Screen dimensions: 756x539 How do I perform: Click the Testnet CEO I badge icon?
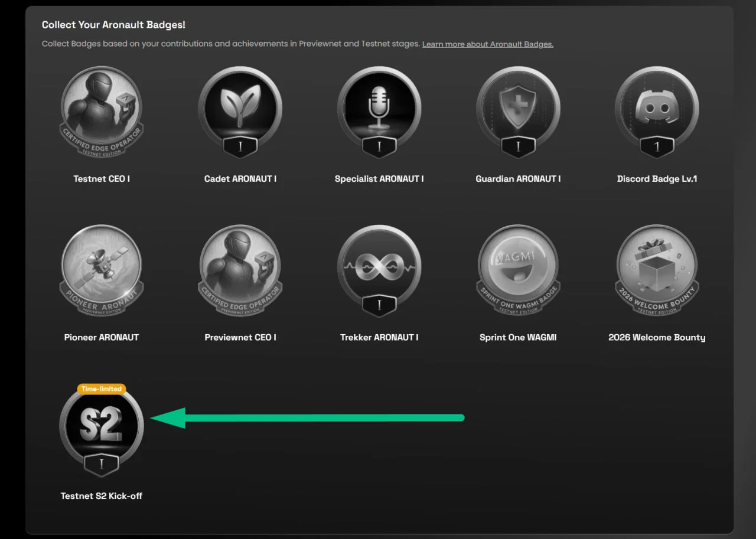point(102,112)
